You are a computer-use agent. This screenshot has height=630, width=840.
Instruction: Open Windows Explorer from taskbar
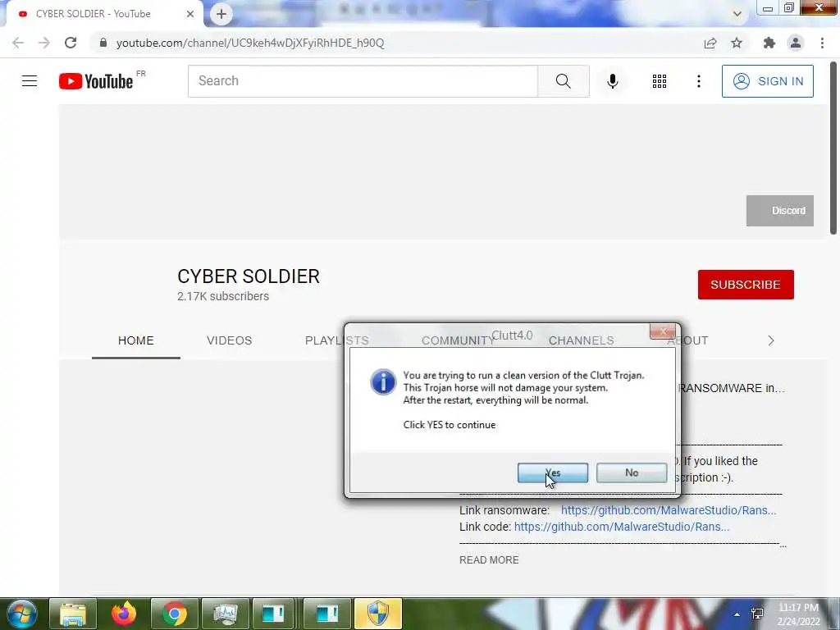pos(73,614)
